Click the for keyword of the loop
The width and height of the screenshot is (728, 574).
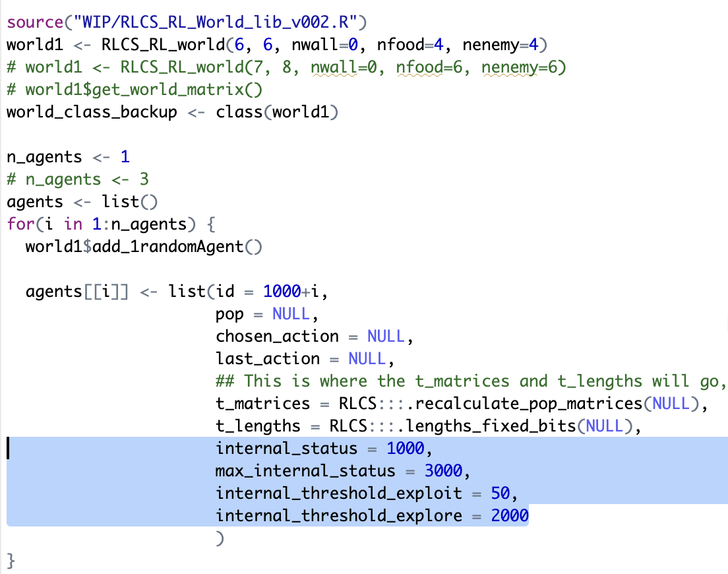tap(20, 224)
